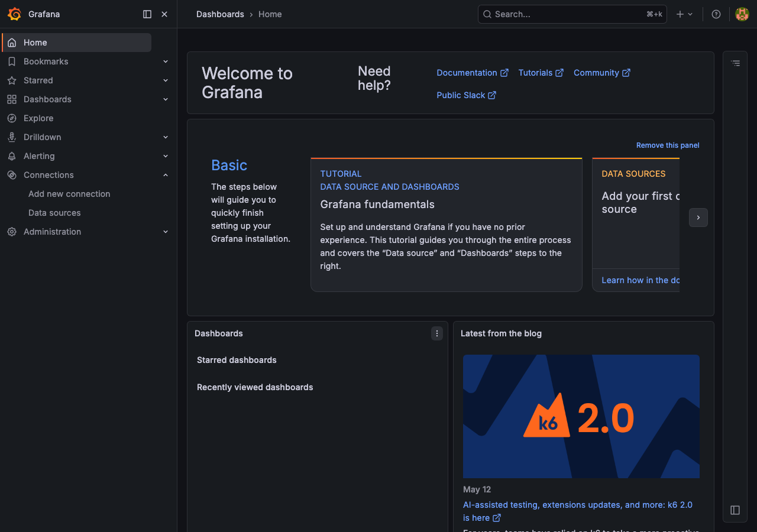Click the Recently viewed dashboards heading
Screen dimensions: 757x532
255,387
